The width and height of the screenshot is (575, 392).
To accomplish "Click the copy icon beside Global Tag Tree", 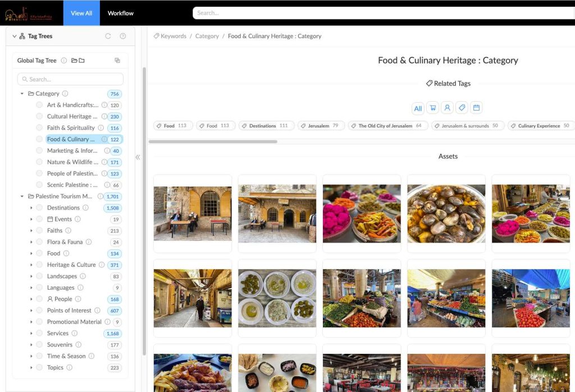I will 117,61.
